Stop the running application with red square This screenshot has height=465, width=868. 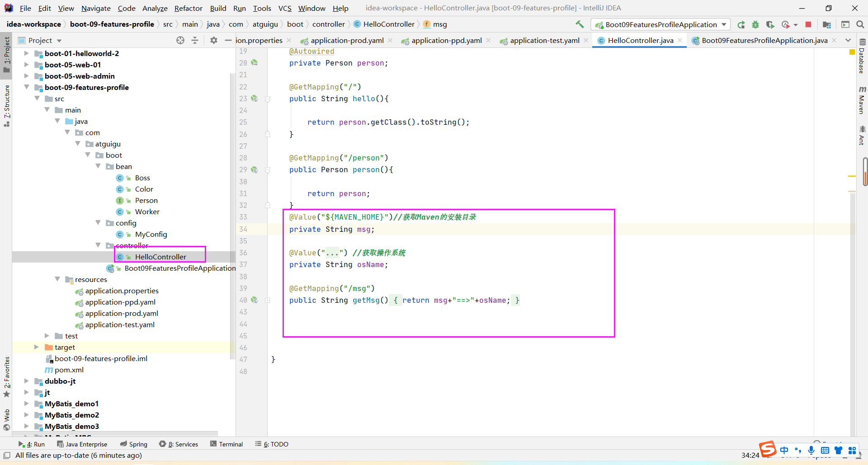point(808,25)
